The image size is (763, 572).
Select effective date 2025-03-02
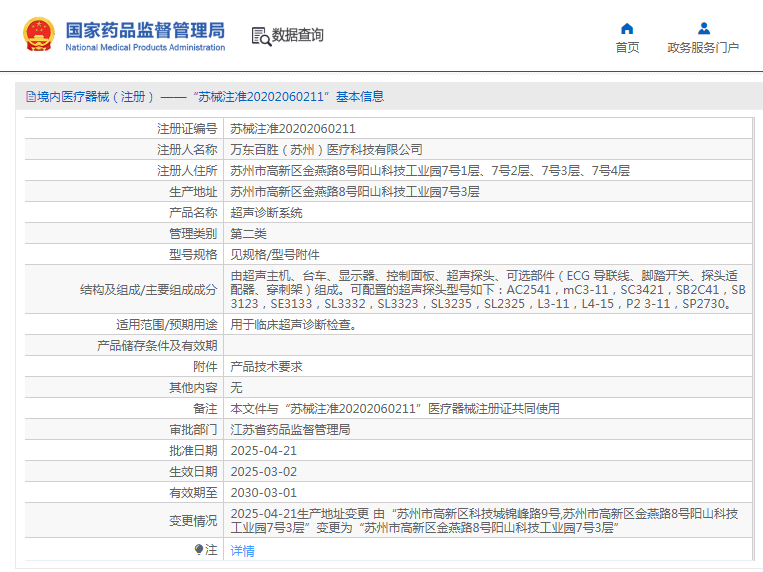point(263,472)
